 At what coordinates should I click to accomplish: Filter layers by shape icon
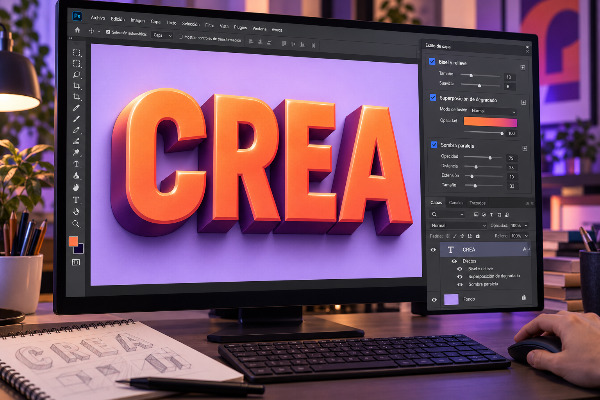coord(499,215)
